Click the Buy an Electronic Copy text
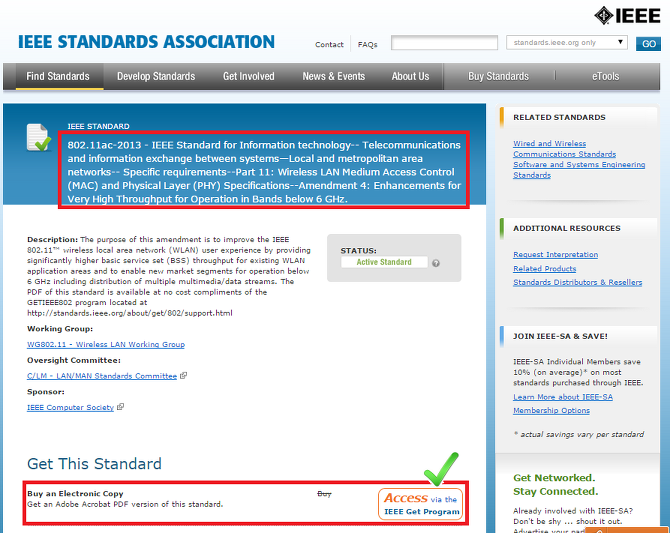This screenshot has height=533, width=670. click(75, 494)
